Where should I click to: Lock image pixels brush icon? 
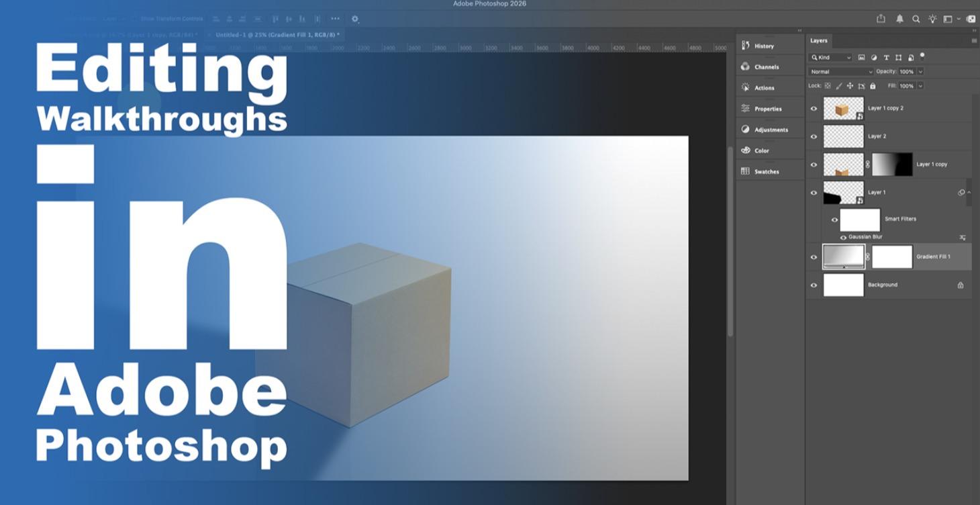(x=839, y=86)
